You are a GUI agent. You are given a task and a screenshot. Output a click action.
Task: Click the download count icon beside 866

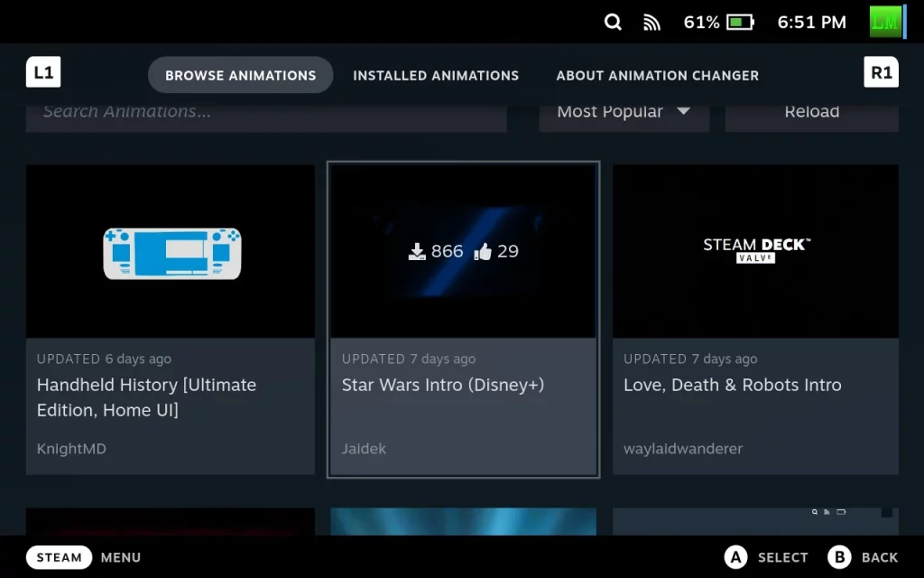[x=417, y=251]
